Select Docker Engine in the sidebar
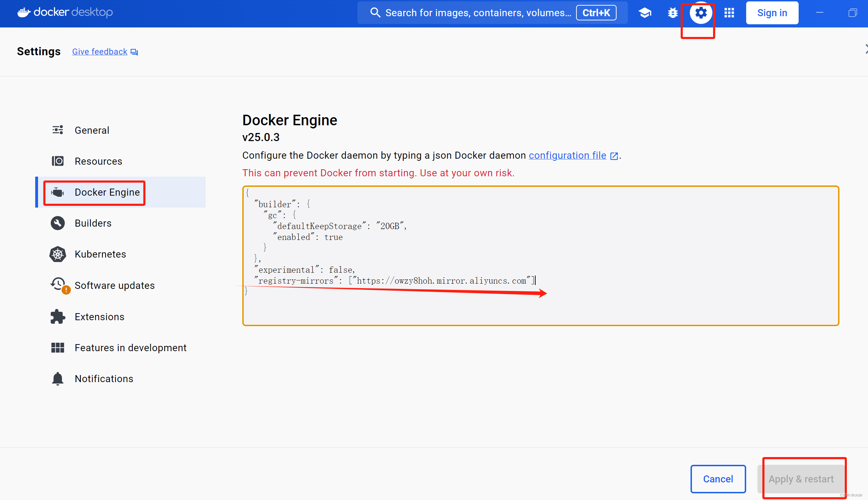The width and height of the screenshot is (868, 500). (107, 192)
